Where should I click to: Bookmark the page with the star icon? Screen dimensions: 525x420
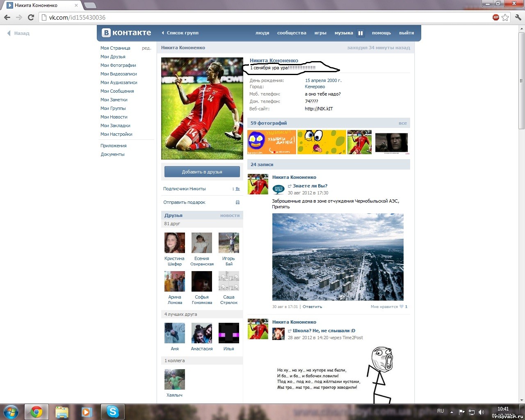coord(505,17)
